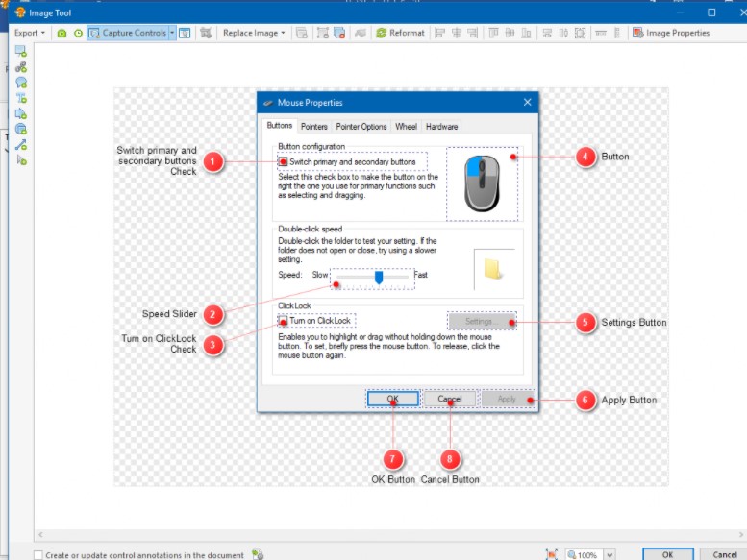
Task: Click the double-click speed slider handle
Action: 379,277
